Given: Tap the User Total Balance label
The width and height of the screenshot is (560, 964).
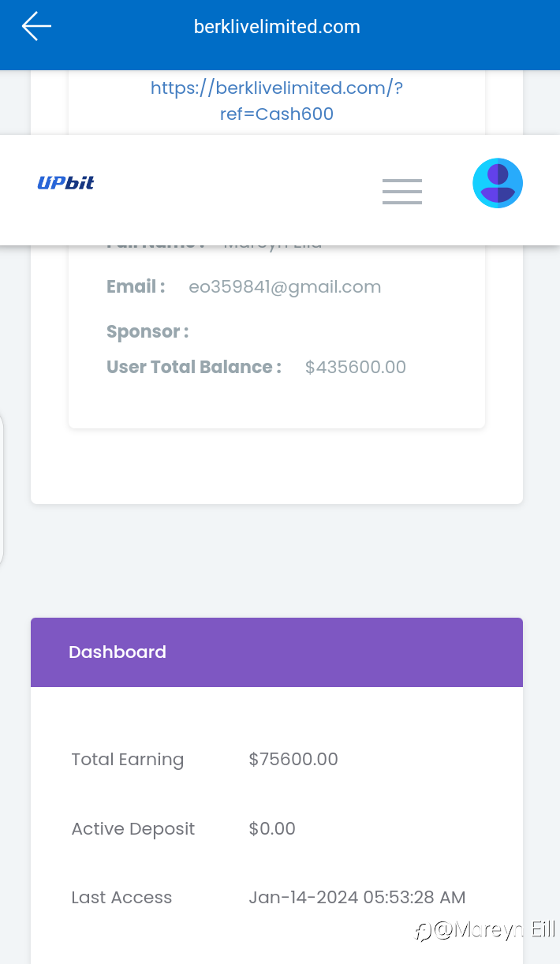Looking at the screenshot, I should click(194, 367).
